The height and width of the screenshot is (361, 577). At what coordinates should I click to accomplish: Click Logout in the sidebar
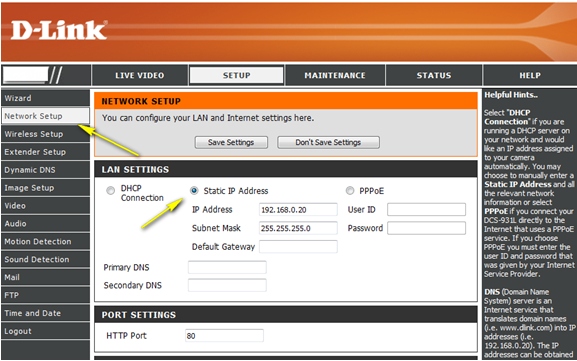(x=45, y=331)
